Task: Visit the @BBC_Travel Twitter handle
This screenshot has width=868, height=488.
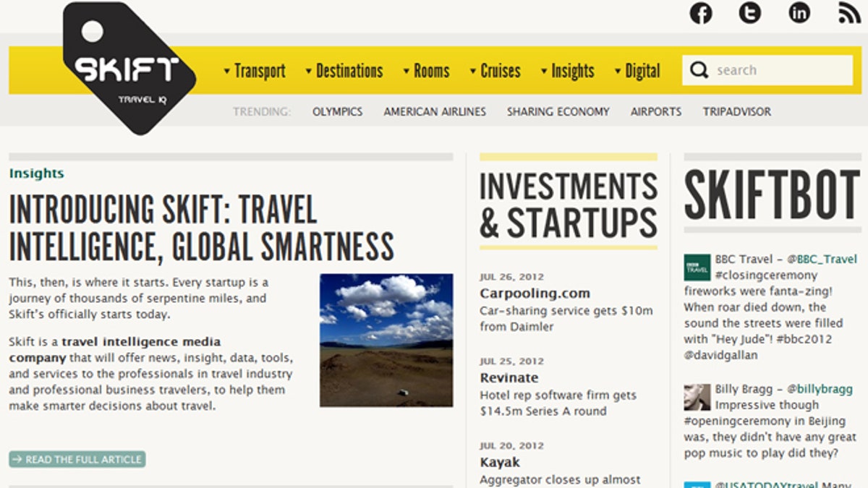Action: point(822,259)
